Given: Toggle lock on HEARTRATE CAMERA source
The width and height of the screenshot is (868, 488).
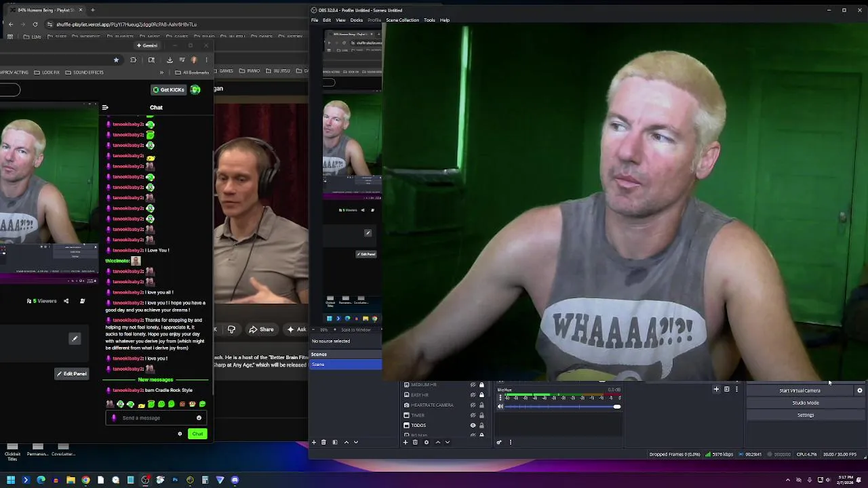Looking at the screenshot, I should tap(481, 405).
